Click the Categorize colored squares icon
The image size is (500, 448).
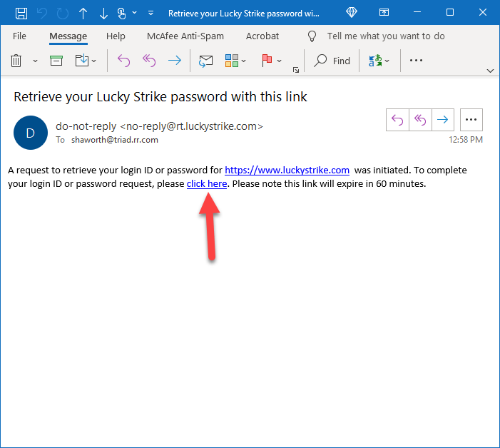(x=232, y=61)
